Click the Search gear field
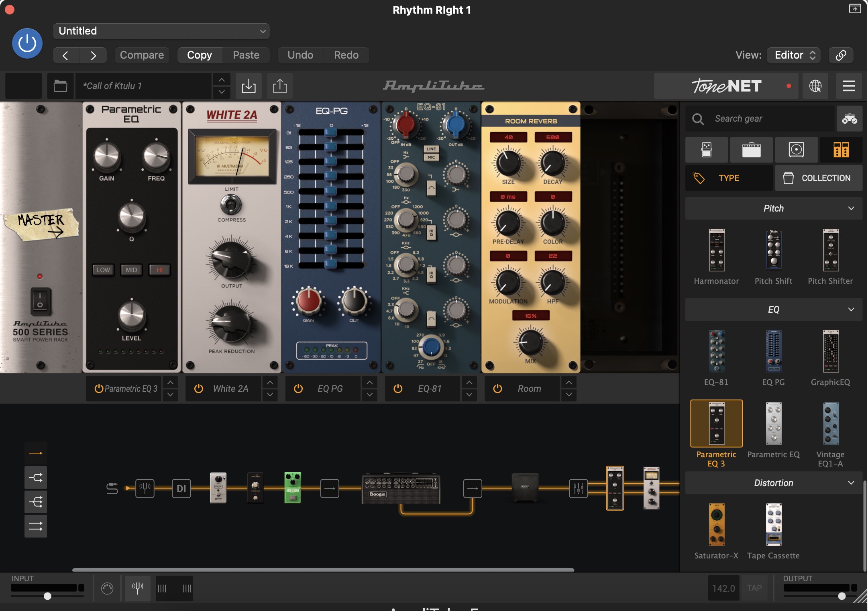This screenshot has height=611, width=868. tap(760, 119)
